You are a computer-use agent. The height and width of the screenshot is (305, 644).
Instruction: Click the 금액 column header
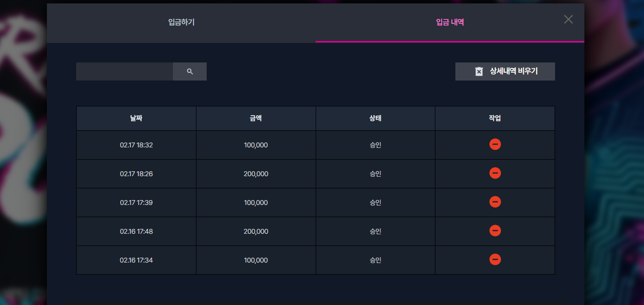(256, 118)
